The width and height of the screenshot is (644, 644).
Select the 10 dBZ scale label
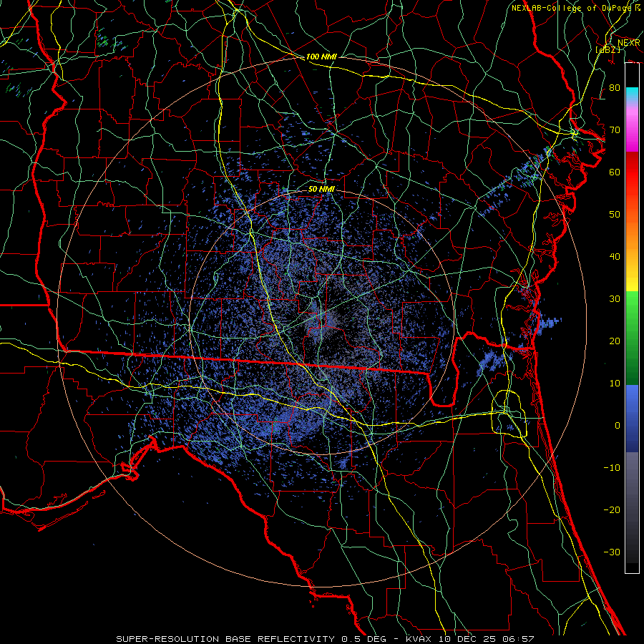tap(615, 384)
